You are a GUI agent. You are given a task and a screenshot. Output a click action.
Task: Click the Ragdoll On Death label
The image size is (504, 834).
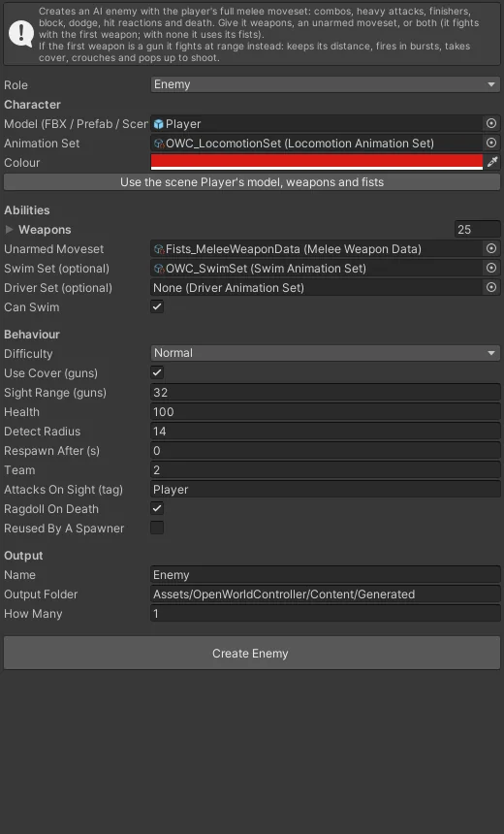(51, 509)
